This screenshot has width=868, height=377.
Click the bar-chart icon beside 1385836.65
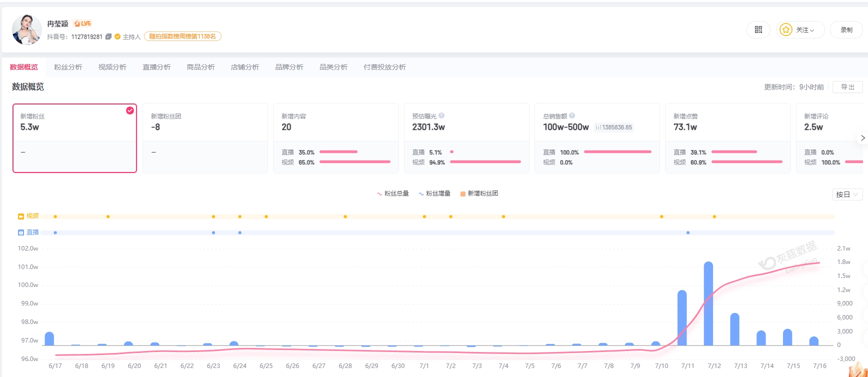pyautogui.click(x=598, y=127)
